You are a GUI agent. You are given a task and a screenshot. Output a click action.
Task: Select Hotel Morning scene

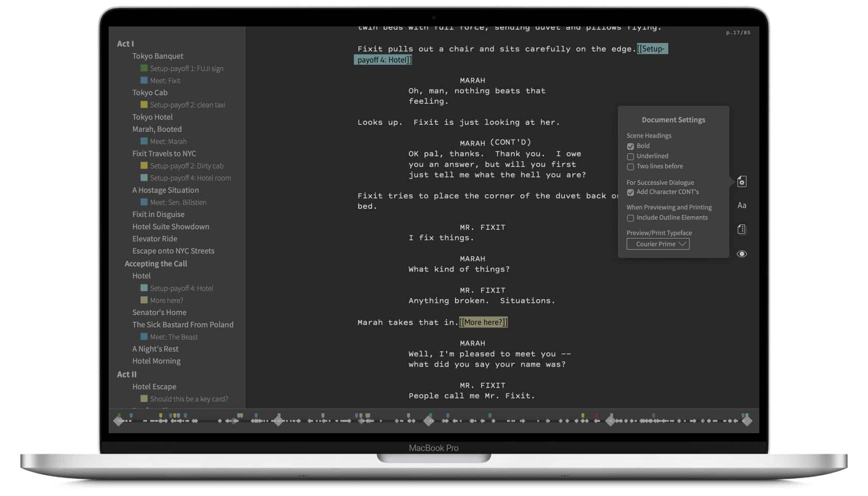click(x=156, y=361)
